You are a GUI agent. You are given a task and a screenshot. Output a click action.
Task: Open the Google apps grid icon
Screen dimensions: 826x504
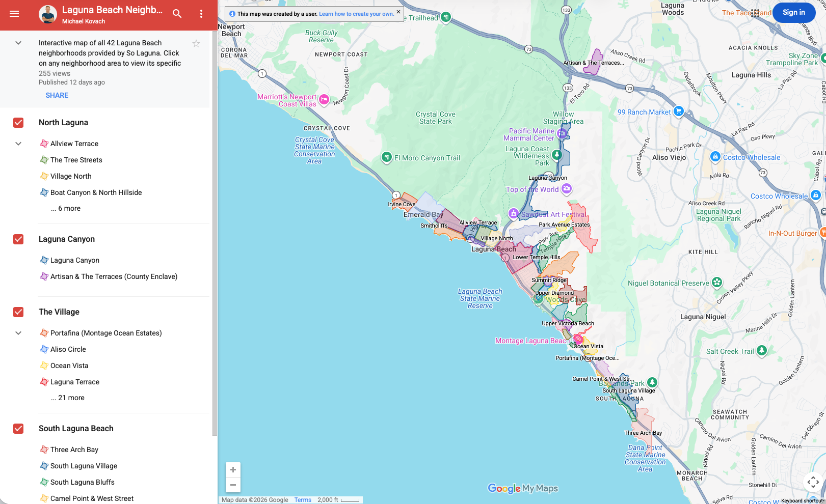coord(755,13)
